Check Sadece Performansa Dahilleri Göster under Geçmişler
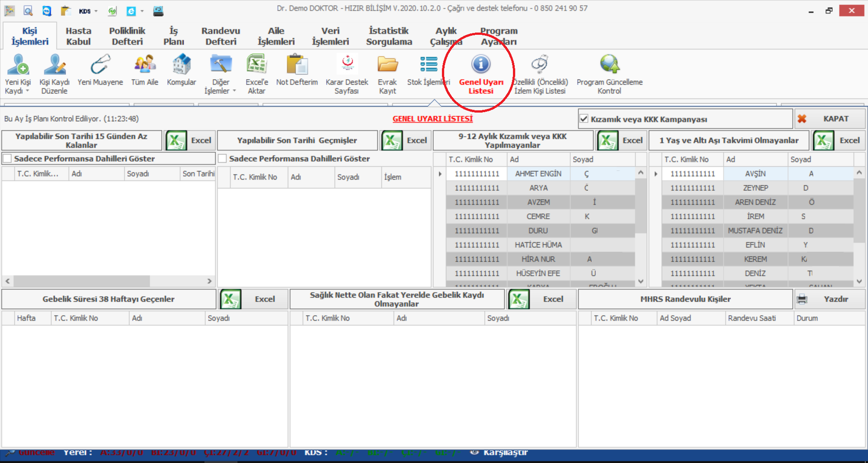The width and height of the screenshot is (868, 463). (223, 159)
